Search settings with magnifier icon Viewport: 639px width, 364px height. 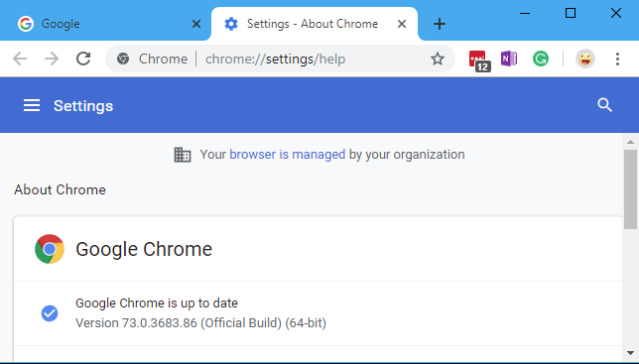(x=605, y=105)
